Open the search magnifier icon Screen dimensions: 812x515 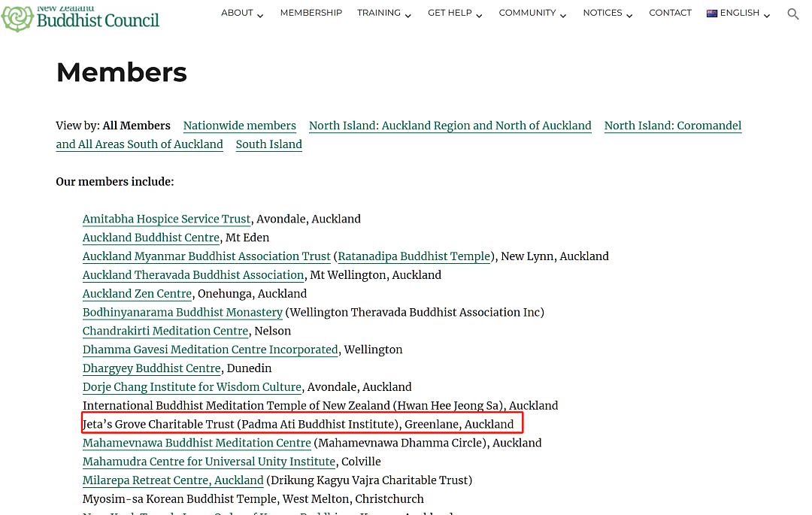click(793, 14)
